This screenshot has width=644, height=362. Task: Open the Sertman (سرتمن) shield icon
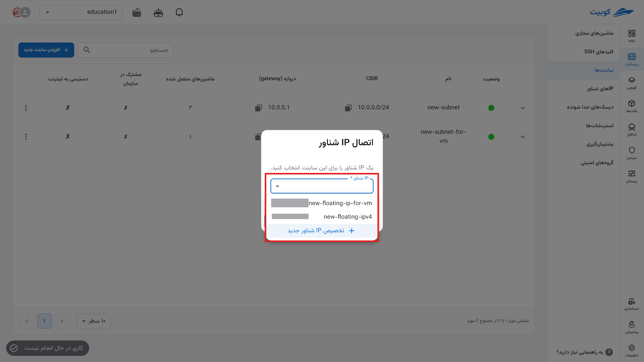click(x=632, y=153)
